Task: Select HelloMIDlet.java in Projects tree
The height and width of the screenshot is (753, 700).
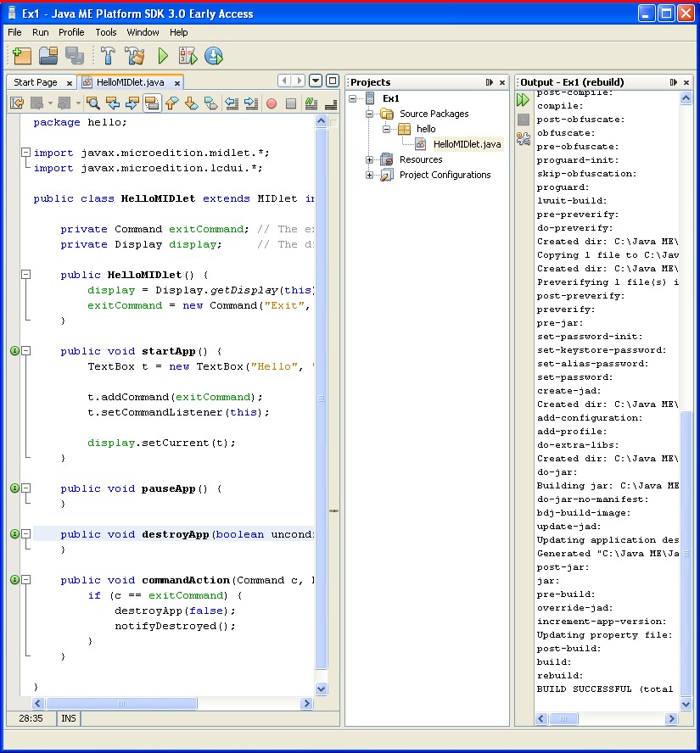Action: pos(467,144)
